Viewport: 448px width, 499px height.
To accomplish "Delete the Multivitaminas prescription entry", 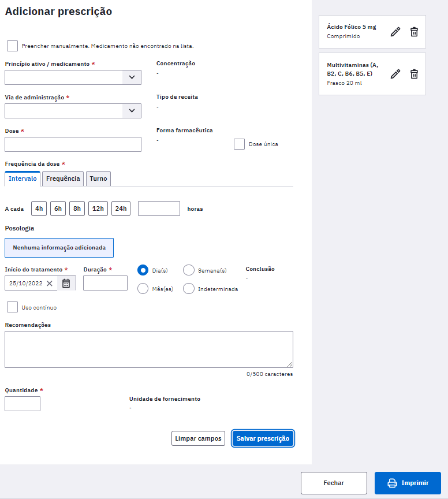I will (414, 74).
